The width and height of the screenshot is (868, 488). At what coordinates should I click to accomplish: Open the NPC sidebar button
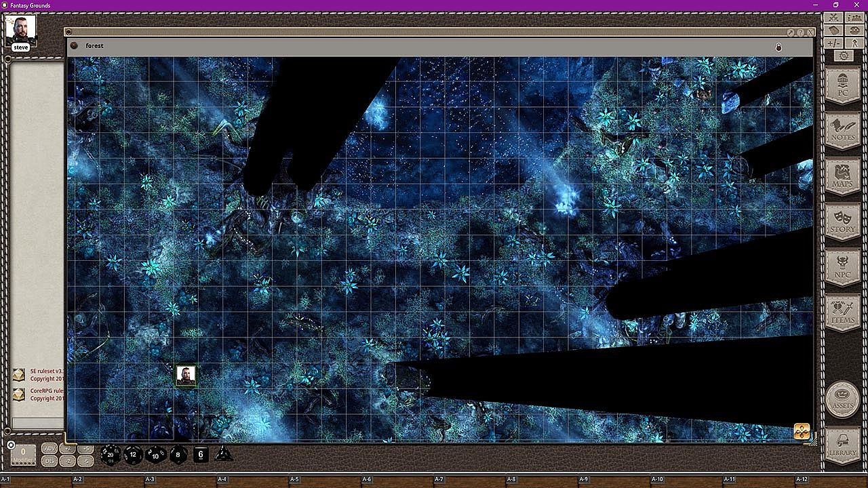pos(843,268)
